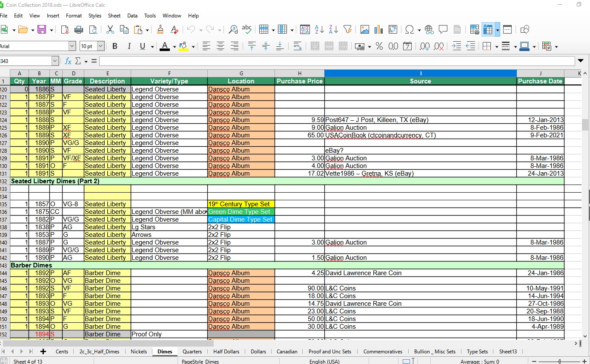The height and width of the screenshot is (364, 590).
Task: Align cell content to the top
Action: [x=252, y=46]
